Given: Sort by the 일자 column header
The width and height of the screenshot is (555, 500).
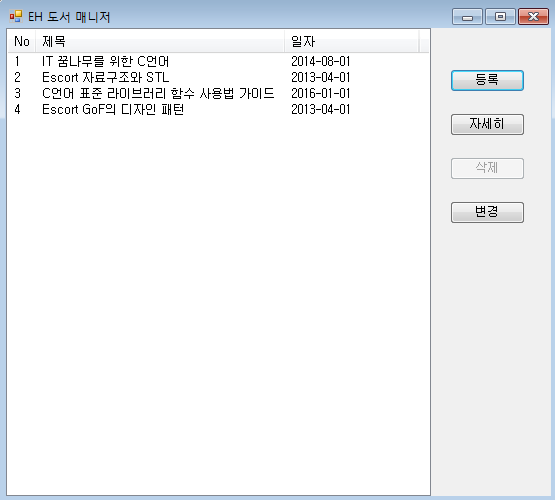Looking at the screenshot, I should click(352, 42).
